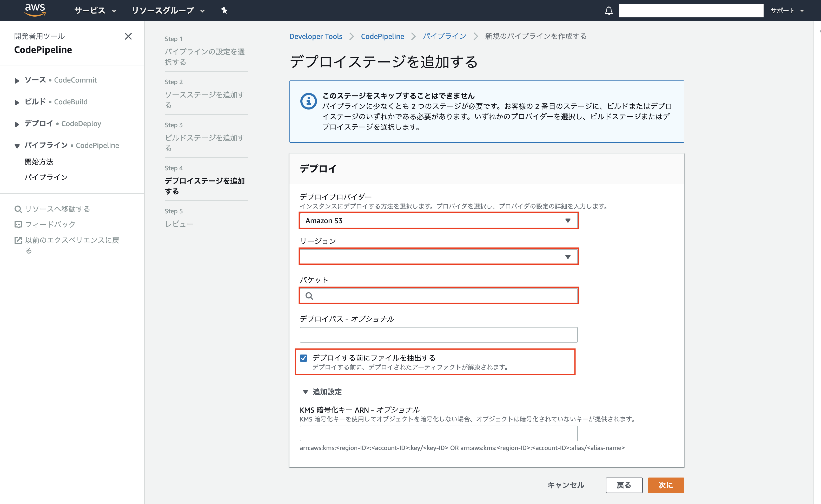Uncheck デプロイする前にファイルを抽出する
The height and width of the screenshot is (504, 821).
(x=303, y=358)
